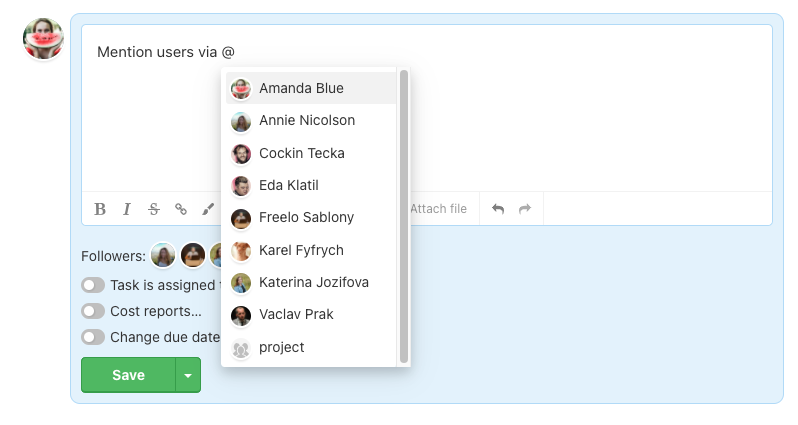Enable the Cost reports switch
Image resolution: width=798 pixels, height=425 pixels.
pos(93,311)
